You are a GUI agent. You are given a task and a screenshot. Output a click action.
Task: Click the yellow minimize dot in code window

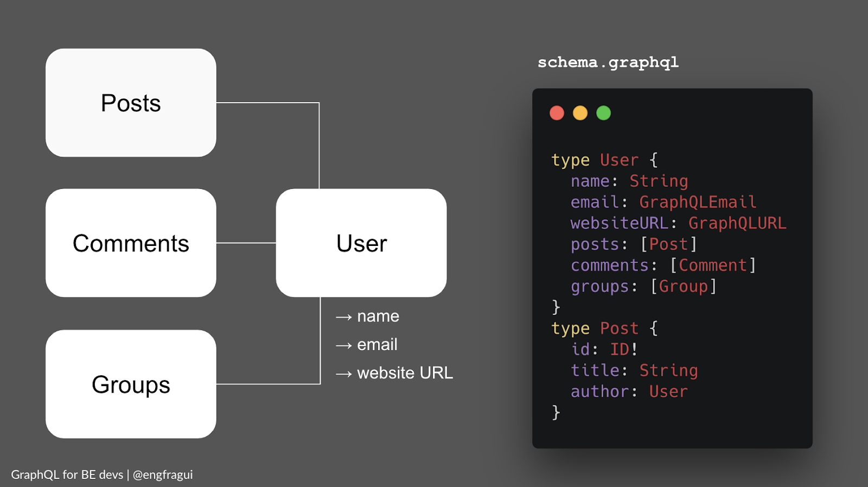click(580, 113)
